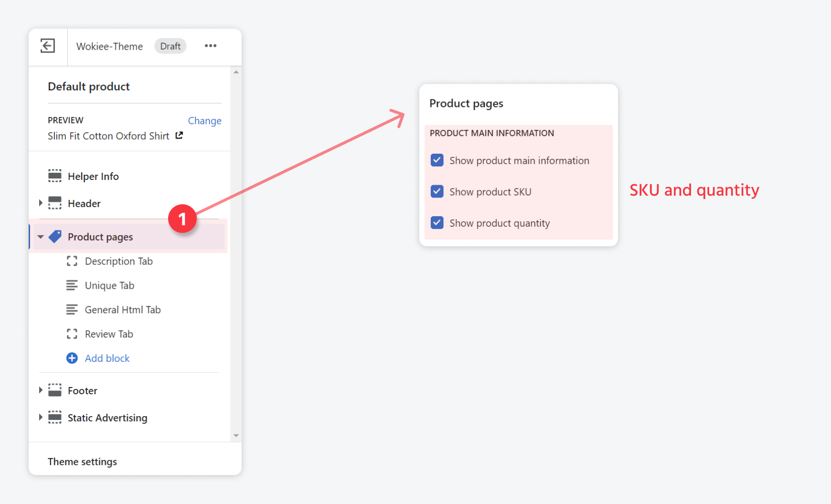Screen dimensions: 831x504
Task: Click Add block under Product pages
Action: pos(107,358)
